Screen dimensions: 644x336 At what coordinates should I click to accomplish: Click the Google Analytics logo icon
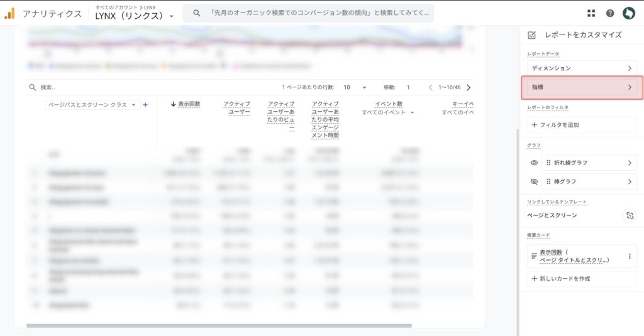[x=9, y=13]
